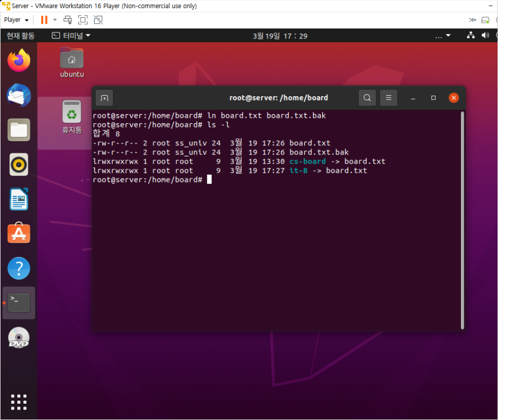The height and width of the screenshot is (420, 522).
Task: Open Ubuntu Software store icon
Action: pyautogui.click(x=18, y=233)
